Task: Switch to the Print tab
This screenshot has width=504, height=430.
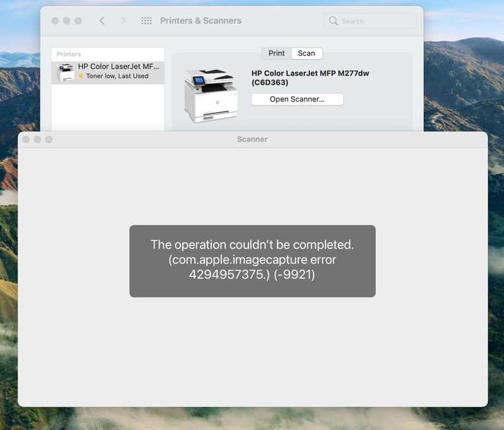Action: coord(276,54)
